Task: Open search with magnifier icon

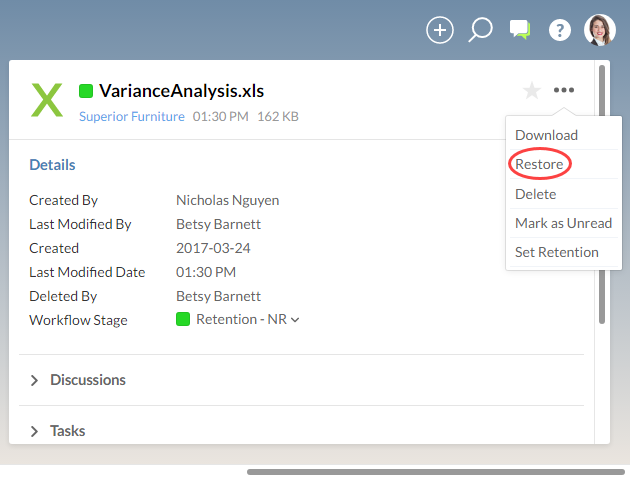Action: pyautogui.click(x=480, y=30)
